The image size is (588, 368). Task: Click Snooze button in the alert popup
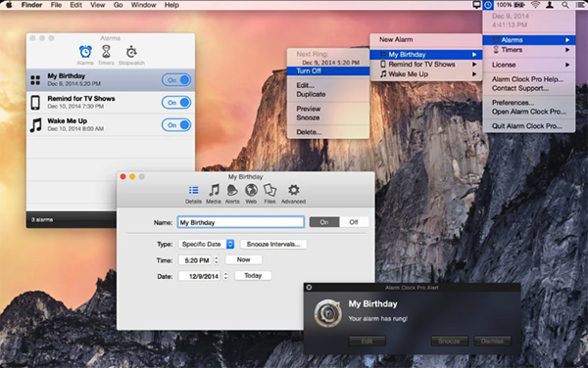coord(449,341)
